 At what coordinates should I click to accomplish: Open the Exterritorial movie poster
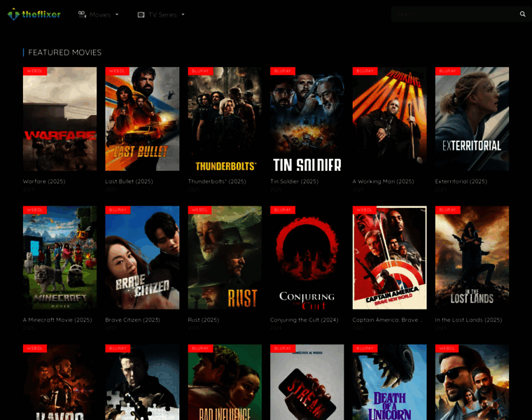coord(472,119)
